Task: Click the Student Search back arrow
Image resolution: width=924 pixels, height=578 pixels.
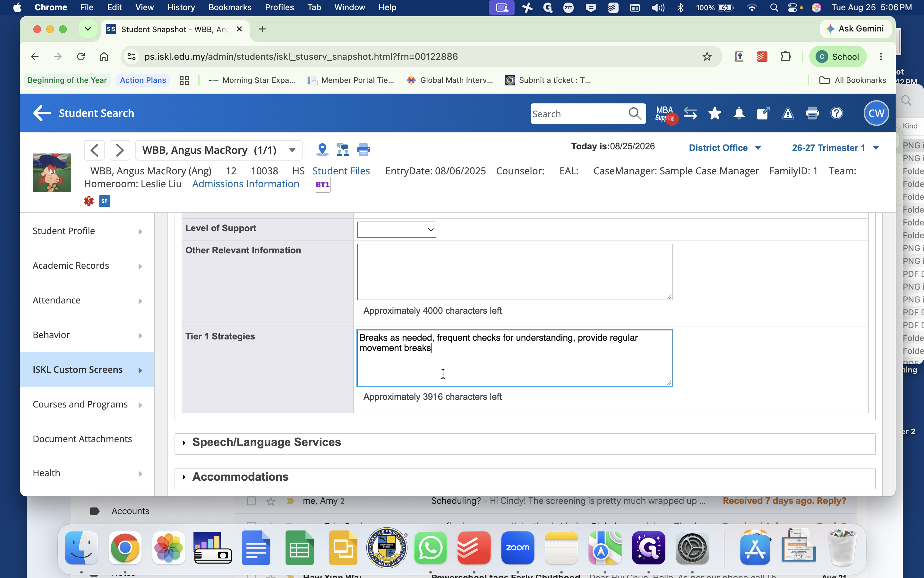Action: 42,113
